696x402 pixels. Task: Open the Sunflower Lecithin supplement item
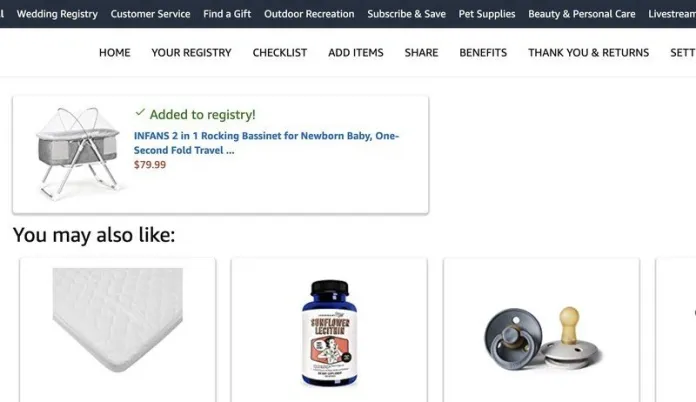point(329,333)
